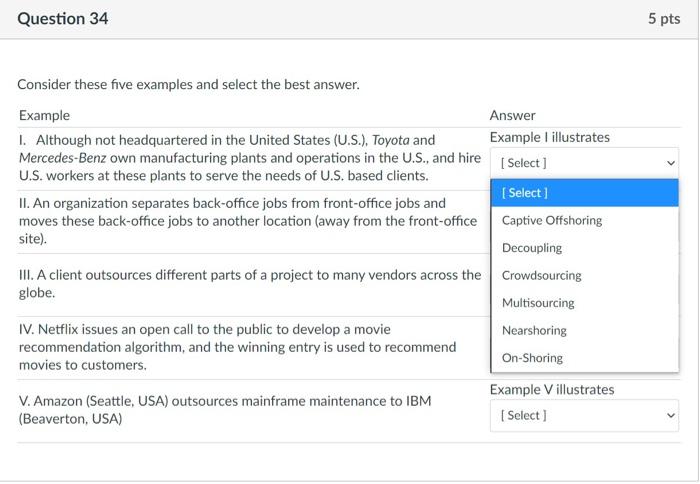Click the Question 34 heading
Screen dimensions: 700x484
click(x=62, y=19)
